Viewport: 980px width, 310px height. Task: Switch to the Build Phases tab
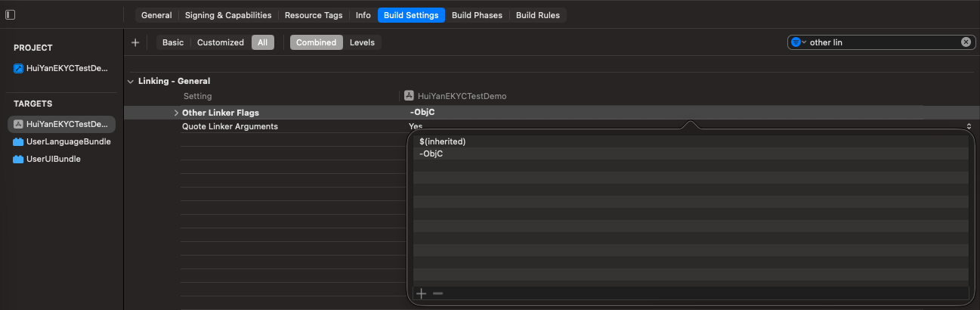[477, 15]
